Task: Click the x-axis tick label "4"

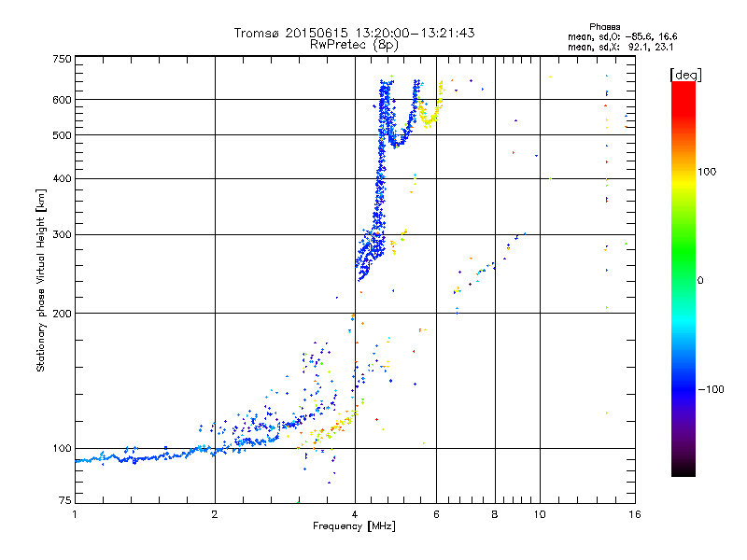Action: [355, 514]
